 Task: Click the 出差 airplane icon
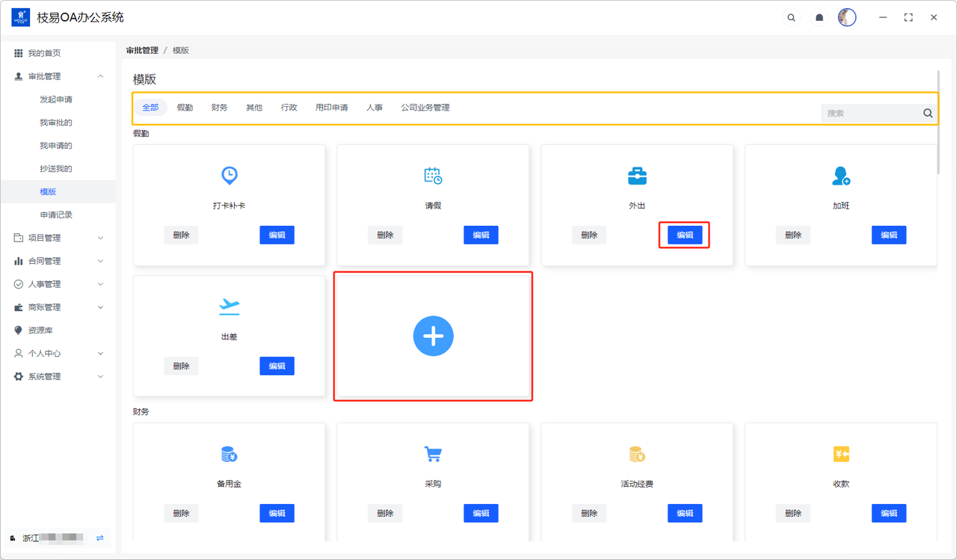(229, 307)
